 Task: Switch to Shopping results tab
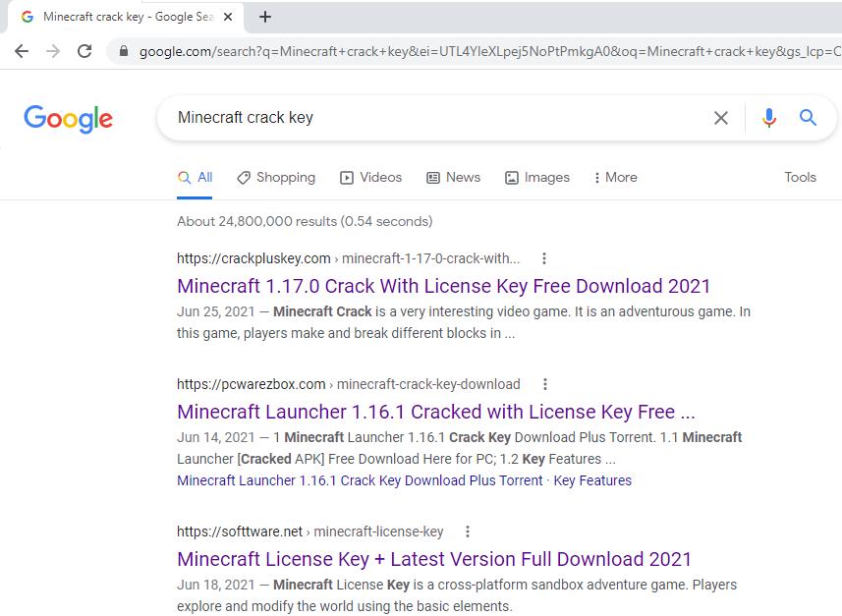[276, 177]
